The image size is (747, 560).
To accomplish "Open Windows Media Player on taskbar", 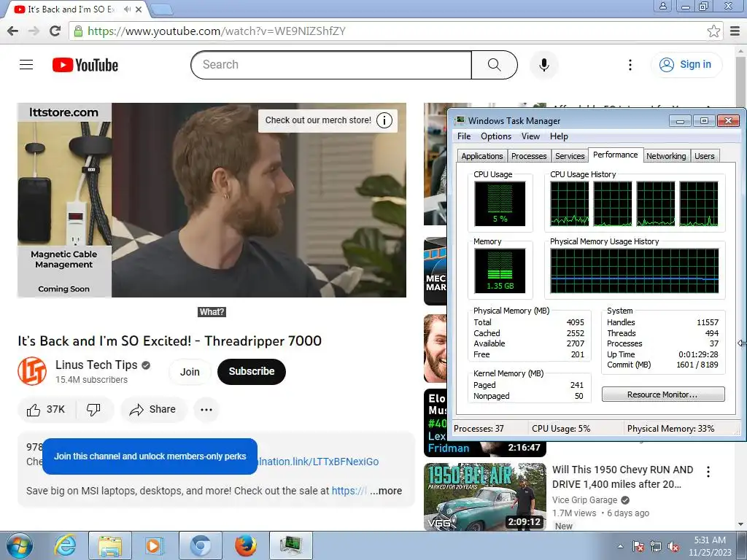I will [x=153, y=545].
